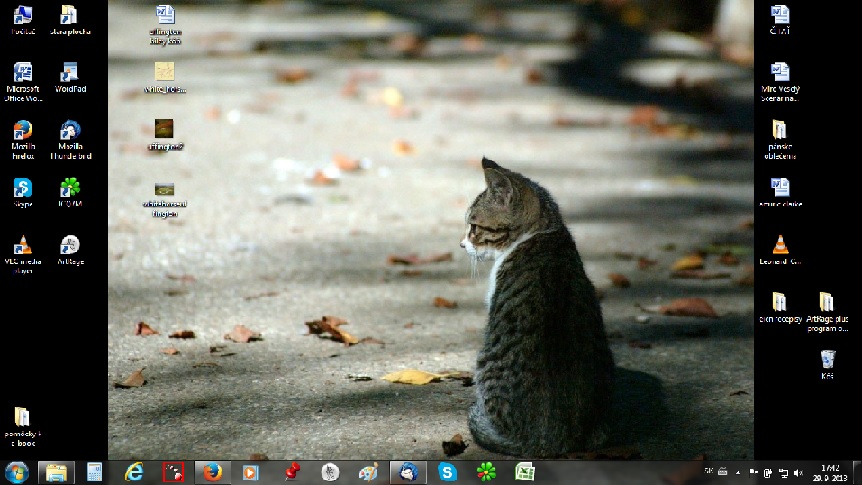Screen dimensions: 862x485
Task: Launch Internet Explorer from the taskbar
Action: coord(134,472)
